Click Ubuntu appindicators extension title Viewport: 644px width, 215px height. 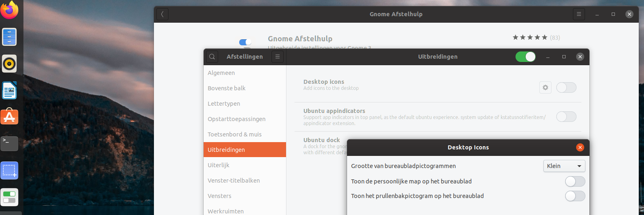pos(334,111)
